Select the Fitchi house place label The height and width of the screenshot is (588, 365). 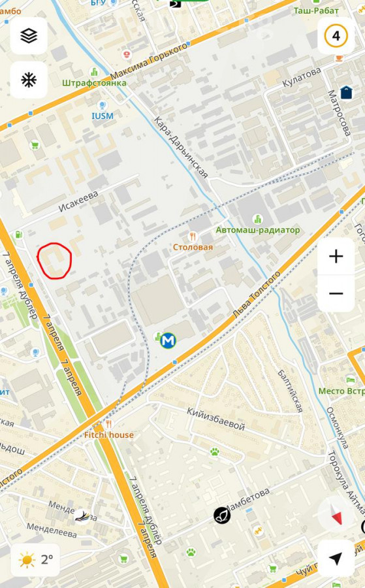coord(108,435)
